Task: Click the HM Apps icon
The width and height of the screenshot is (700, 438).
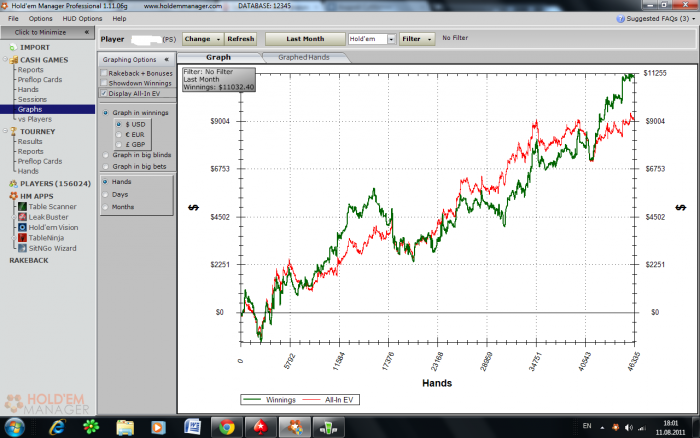Action: [13, 196]
